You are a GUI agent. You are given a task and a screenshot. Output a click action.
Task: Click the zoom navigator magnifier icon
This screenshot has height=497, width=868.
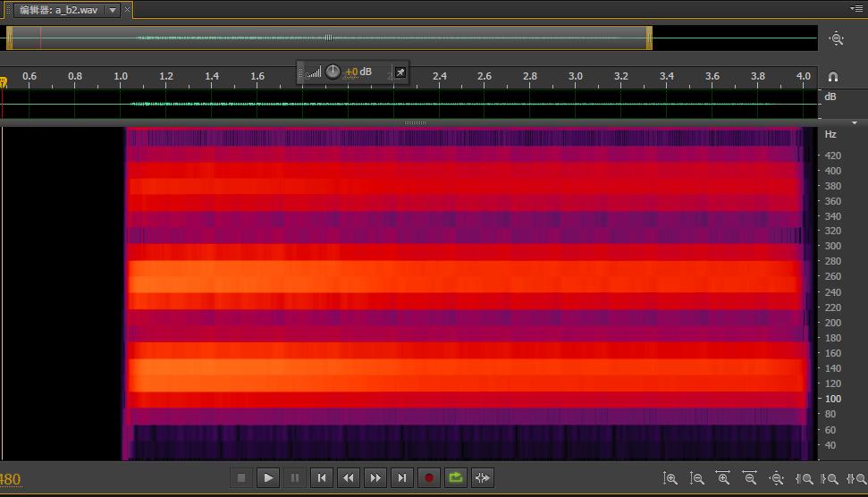coord(836,38)
